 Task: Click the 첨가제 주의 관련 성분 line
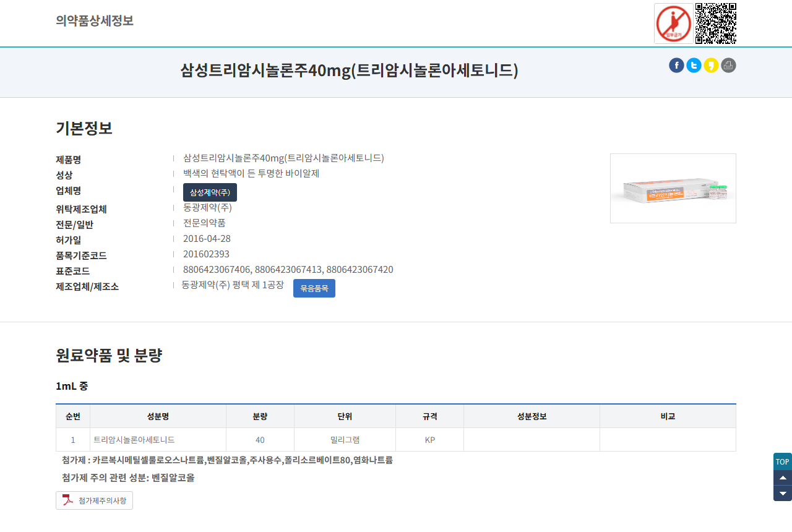128,478
